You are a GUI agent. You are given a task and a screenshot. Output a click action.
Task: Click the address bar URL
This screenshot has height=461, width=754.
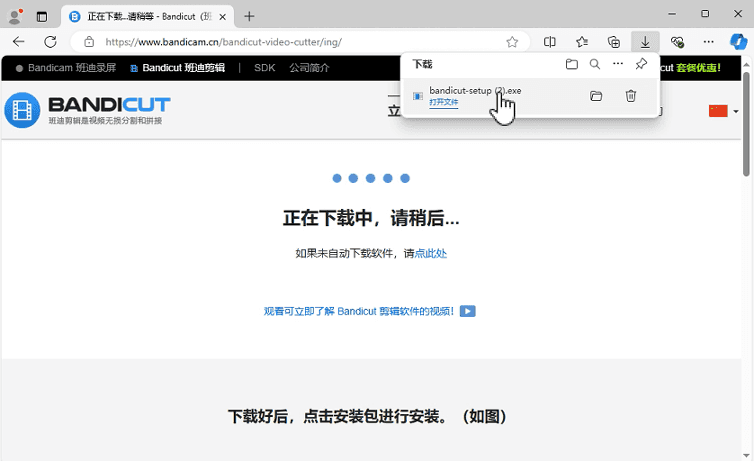tap(224, 42)
